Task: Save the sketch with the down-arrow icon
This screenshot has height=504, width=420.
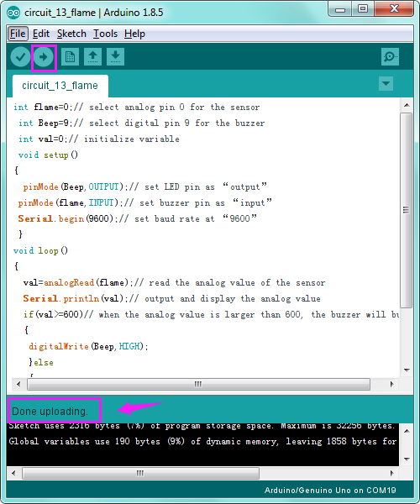Action: point(115,57)
